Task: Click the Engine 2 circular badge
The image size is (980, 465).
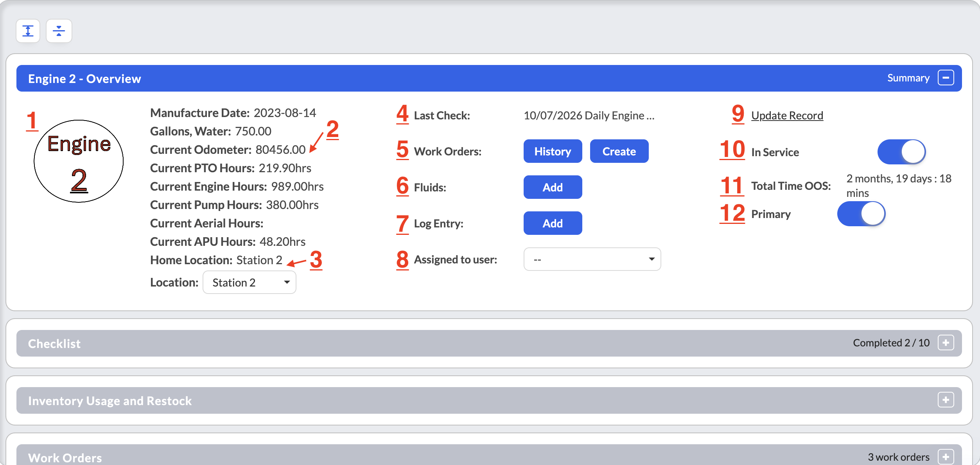Action: (x=79, y=161)
